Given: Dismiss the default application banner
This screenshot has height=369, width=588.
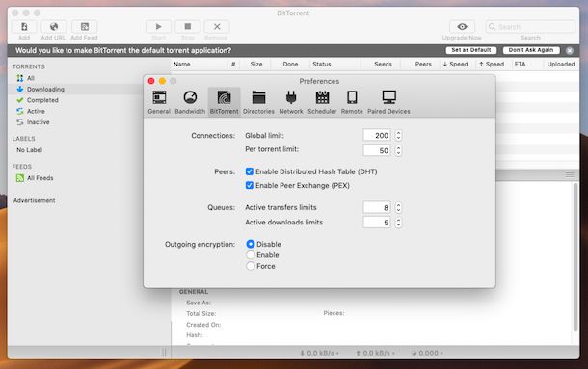Looking at the screenshot, I should click(x=570, y=51).
